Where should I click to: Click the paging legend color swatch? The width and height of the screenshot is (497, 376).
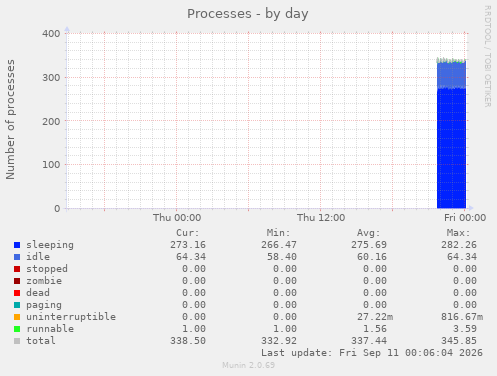[17, 305]
